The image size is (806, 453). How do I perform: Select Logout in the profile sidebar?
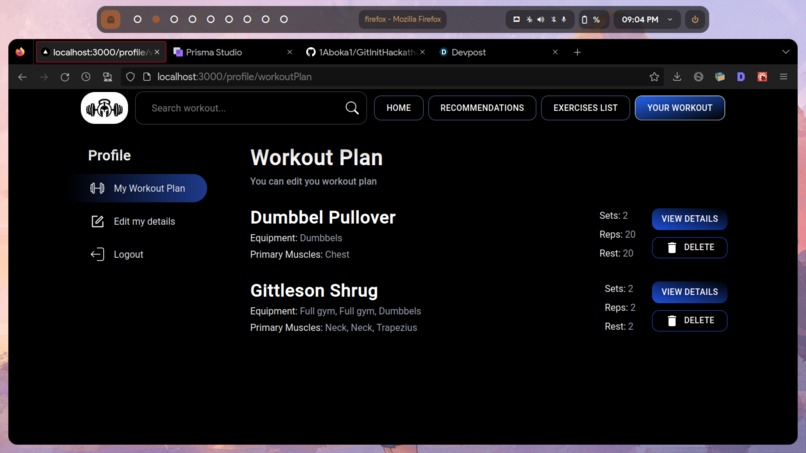pos(118,255)
